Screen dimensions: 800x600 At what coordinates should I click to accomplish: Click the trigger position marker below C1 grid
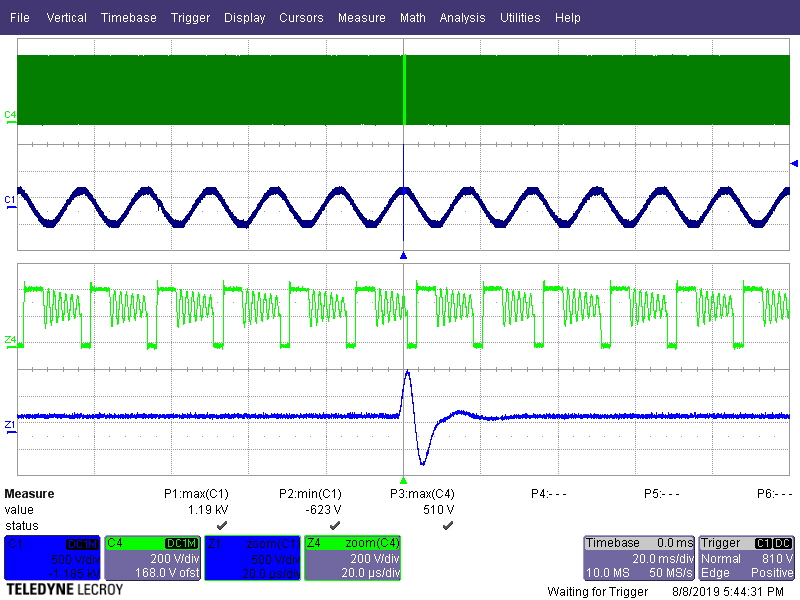tap(403, 255)
